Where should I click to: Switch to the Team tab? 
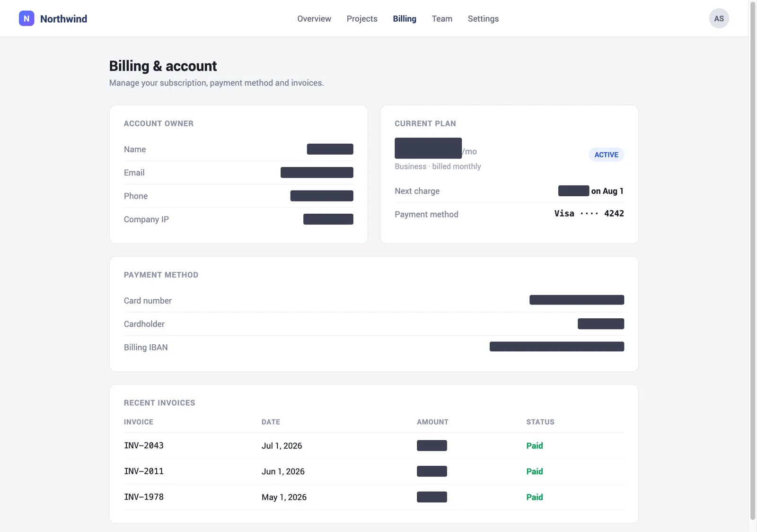pyautogui.click(x=442, y=19)
